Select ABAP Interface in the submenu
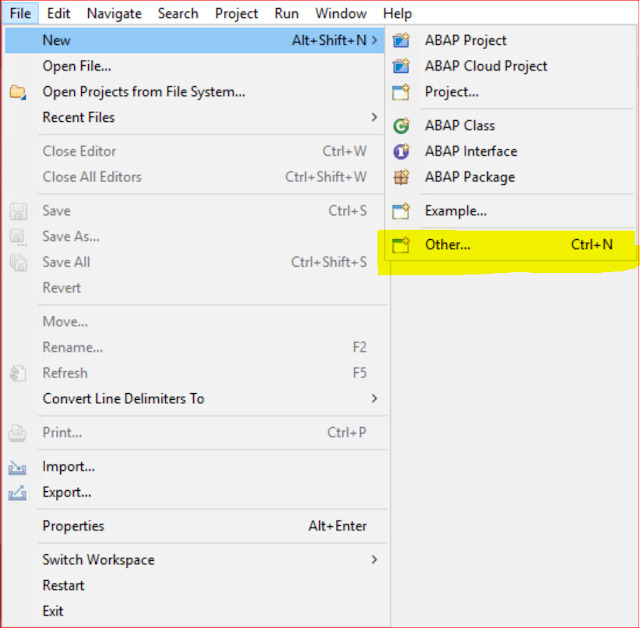Screen dimensions: 640x628 pos(512,151)
